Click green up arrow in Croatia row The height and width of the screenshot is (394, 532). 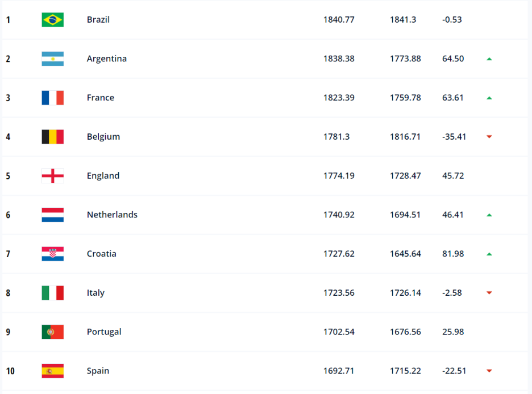click(x=489, y=254)
